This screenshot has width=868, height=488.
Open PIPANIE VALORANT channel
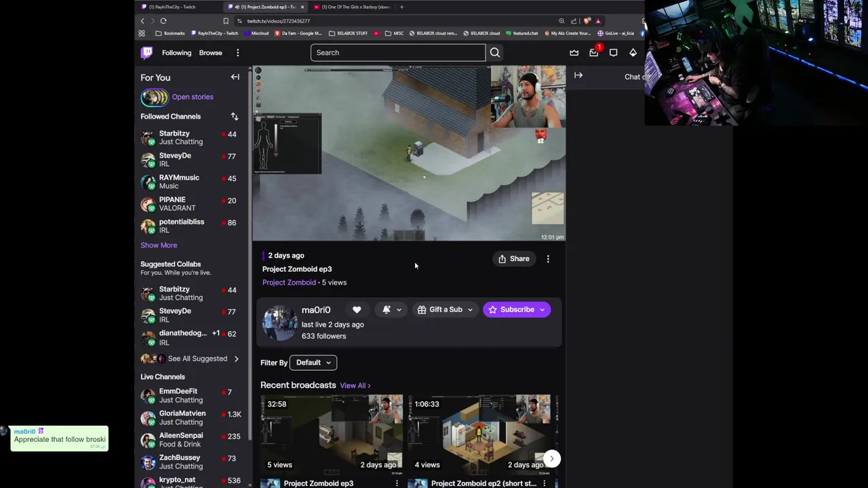click(x=191, y=204)
